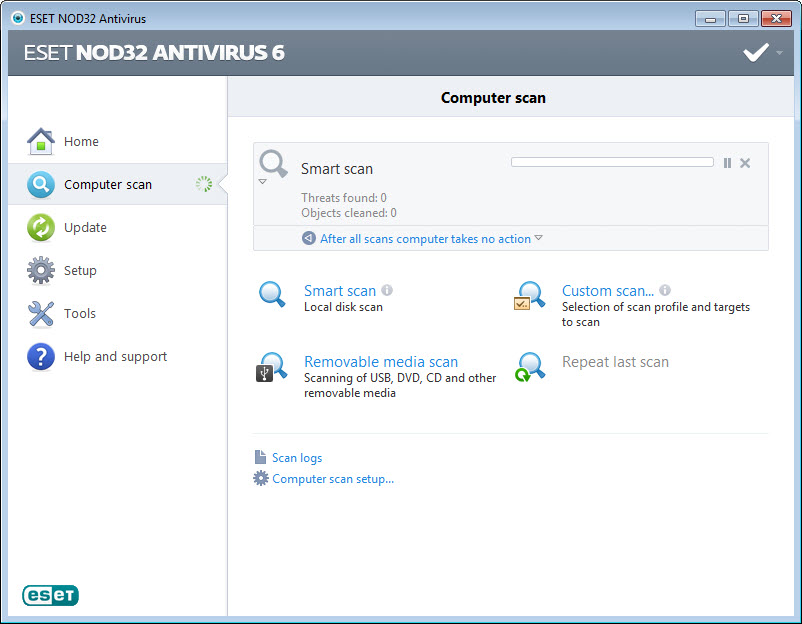This screenshot has height=624, width=802.
Task: Start Removable media scan link
Action: (381, 362)
